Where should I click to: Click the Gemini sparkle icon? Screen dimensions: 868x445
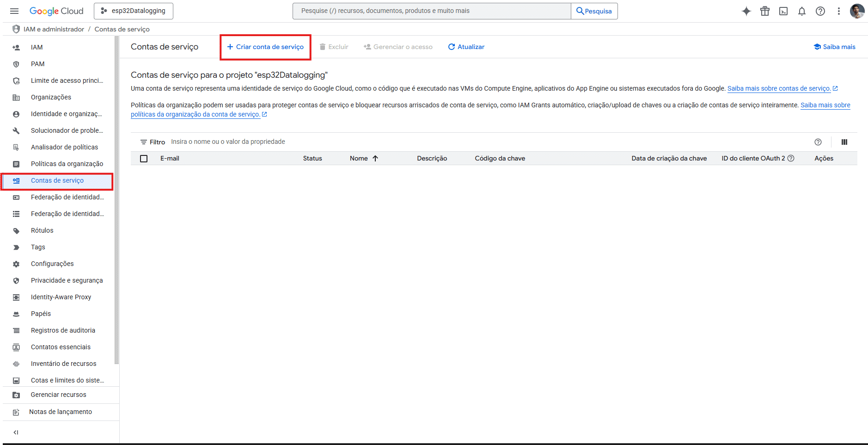[746, 11]
